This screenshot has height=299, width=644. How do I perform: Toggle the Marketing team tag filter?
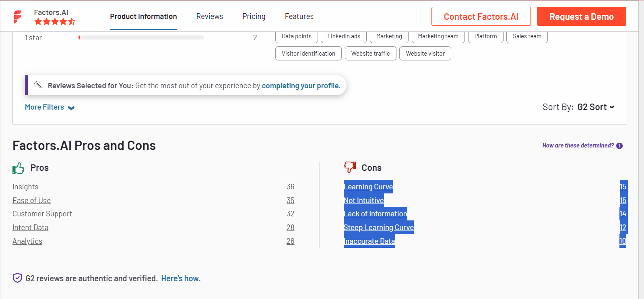438,36
